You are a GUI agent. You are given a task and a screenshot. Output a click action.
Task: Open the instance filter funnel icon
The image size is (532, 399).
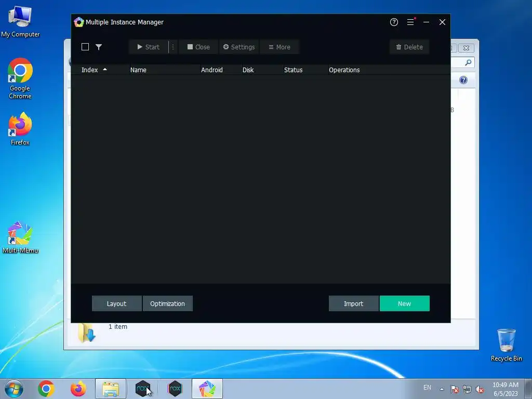tap(99, 47)
